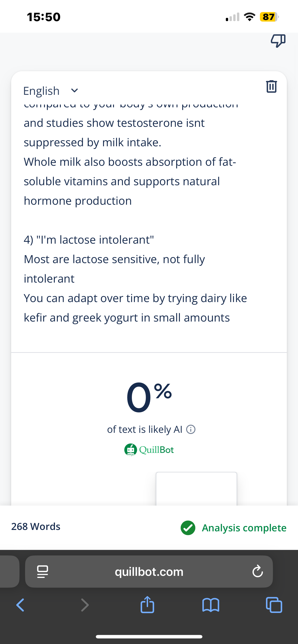Image resolution: width=298 pixels, height=644 pixels.
Task: Tap the quillbot.com address bar
Action: click(x=149, y=571)
